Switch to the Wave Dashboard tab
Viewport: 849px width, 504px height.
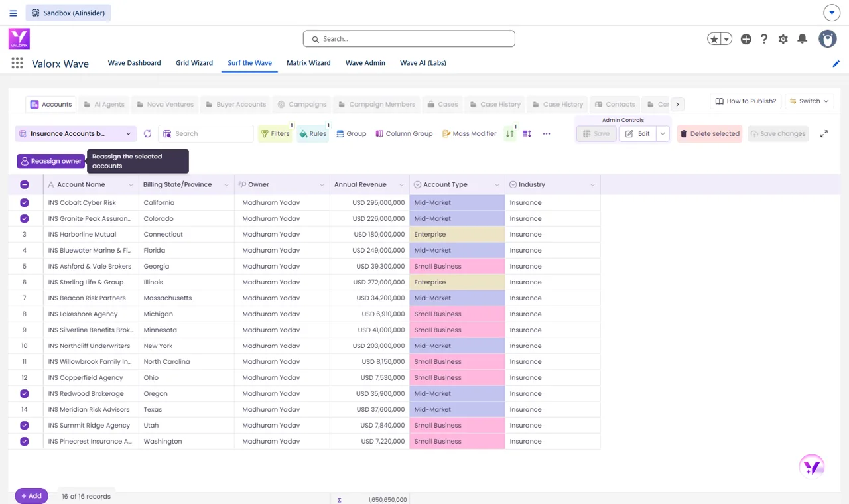coord(135,63)
